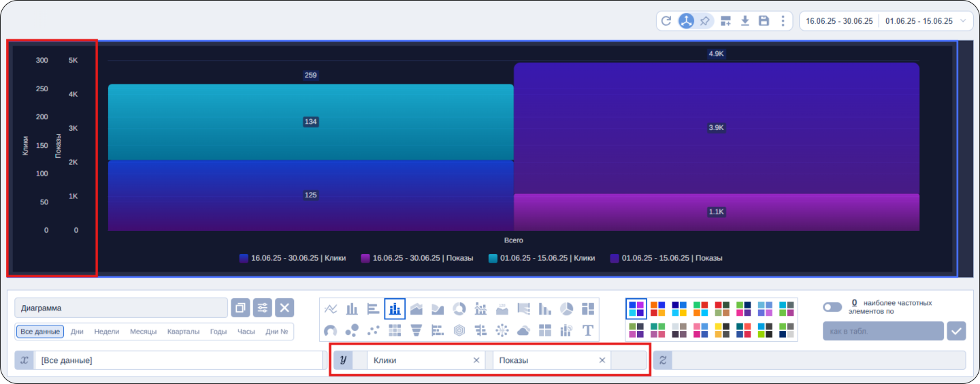Download the chart using the download icon
Image resolution: width=980 pixels, height=384 pixels.
(x=745, y=21)
